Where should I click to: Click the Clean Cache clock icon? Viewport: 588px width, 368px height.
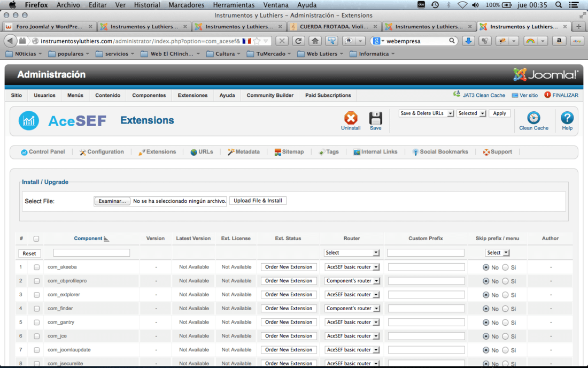point(533,118)
